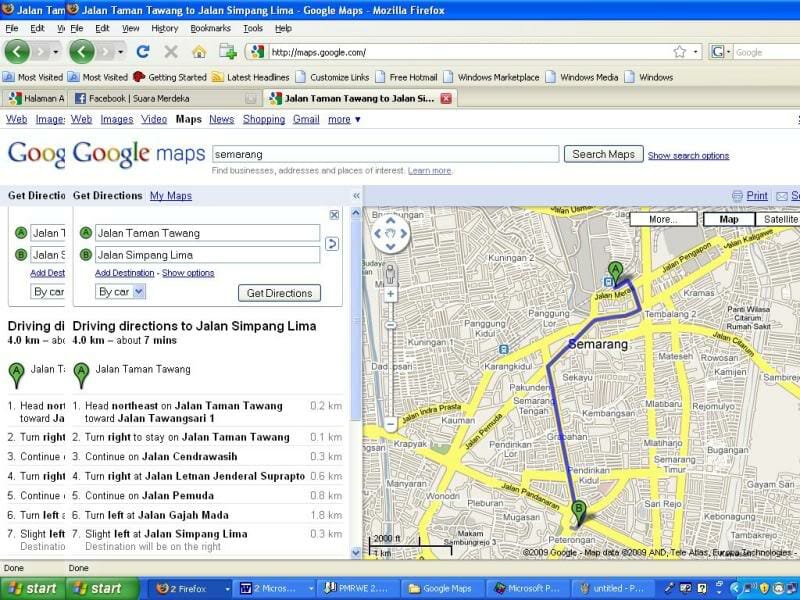Switch to the Map view button
The height and width of the screenshot is (600, 800).
[x=729, y=219]
